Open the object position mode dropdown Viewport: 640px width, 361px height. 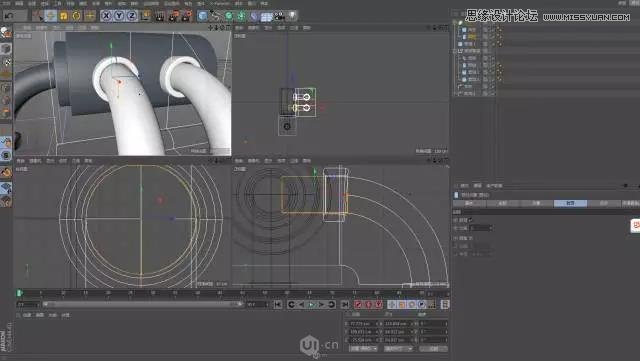363,349
